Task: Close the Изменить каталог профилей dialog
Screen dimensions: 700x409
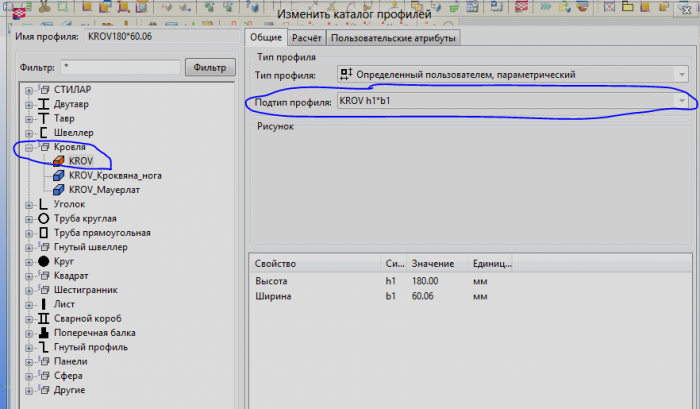Action: point(686,10)
